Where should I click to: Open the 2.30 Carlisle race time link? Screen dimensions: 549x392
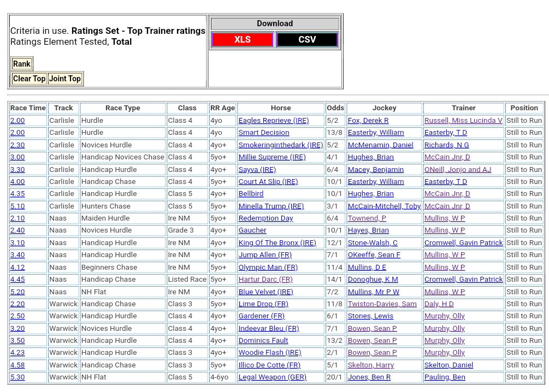point(17,145)
